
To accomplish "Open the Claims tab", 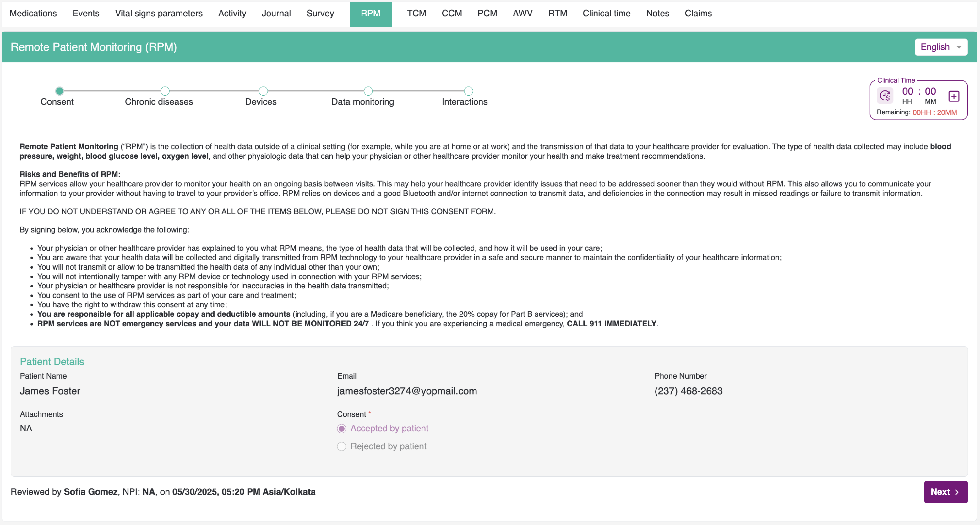I will [698, 13].
